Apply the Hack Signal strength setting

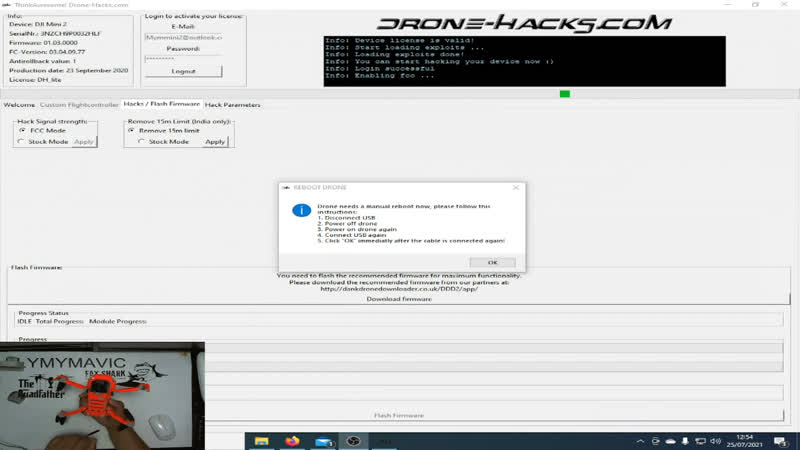pyautogui.click(x=84, y=142)
